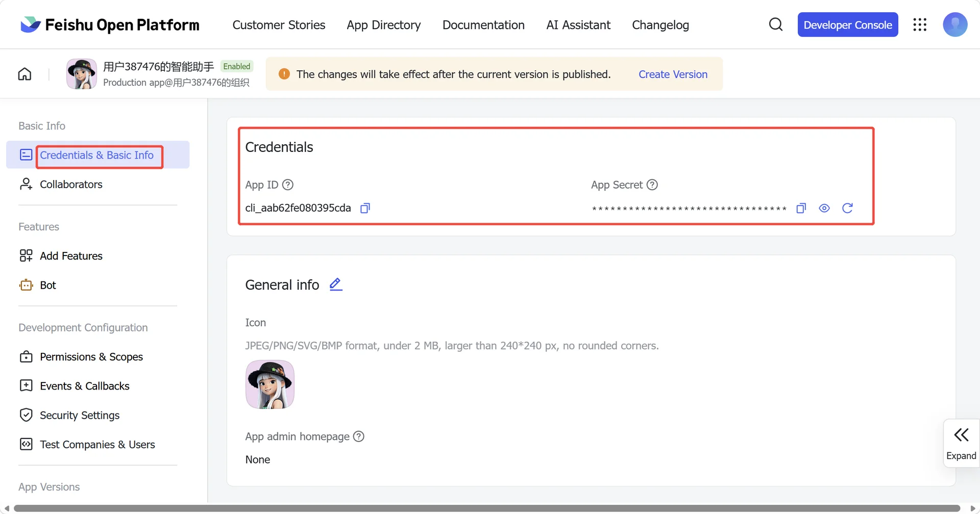Open the apps grid menu icon
The image size is (980, 514).
pos(920,24)
